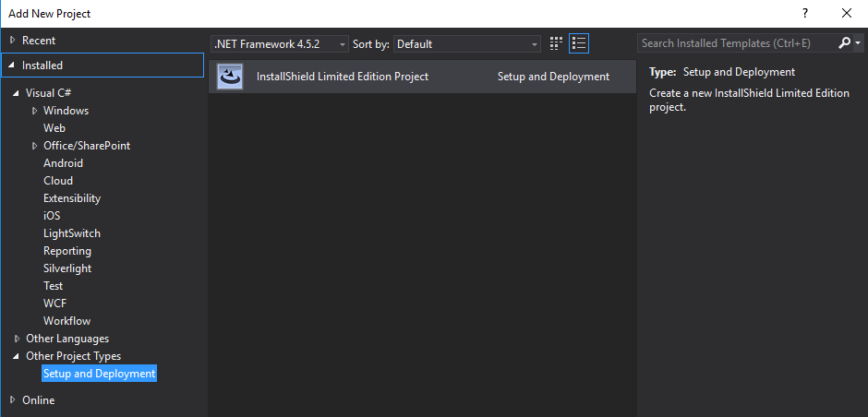Click the Setup and Deployment template type column text
This screenshot has width=868, height=417.
pyautogui.click(x=553, y=77)
